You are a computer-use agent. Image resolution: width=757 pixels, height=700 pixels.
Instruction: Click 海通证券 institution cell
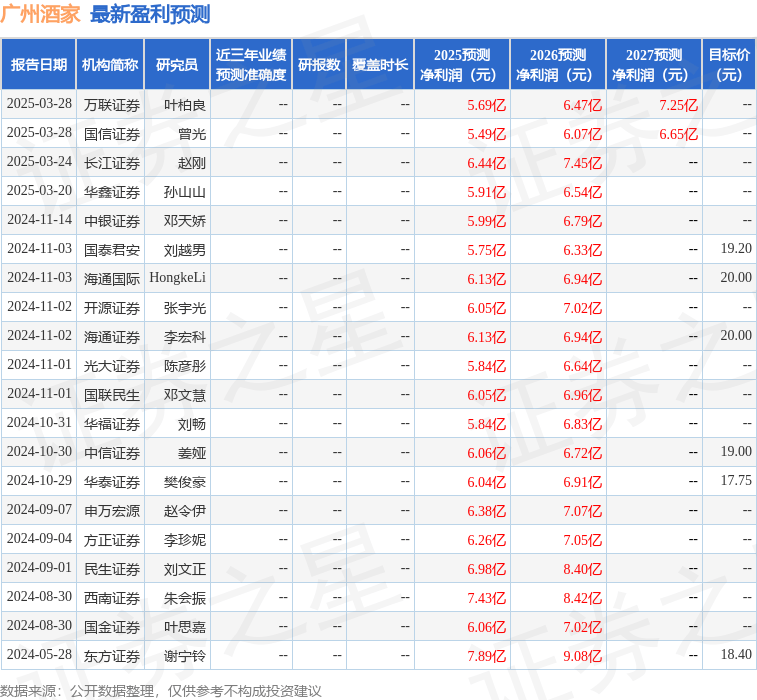tap(112, 336)
